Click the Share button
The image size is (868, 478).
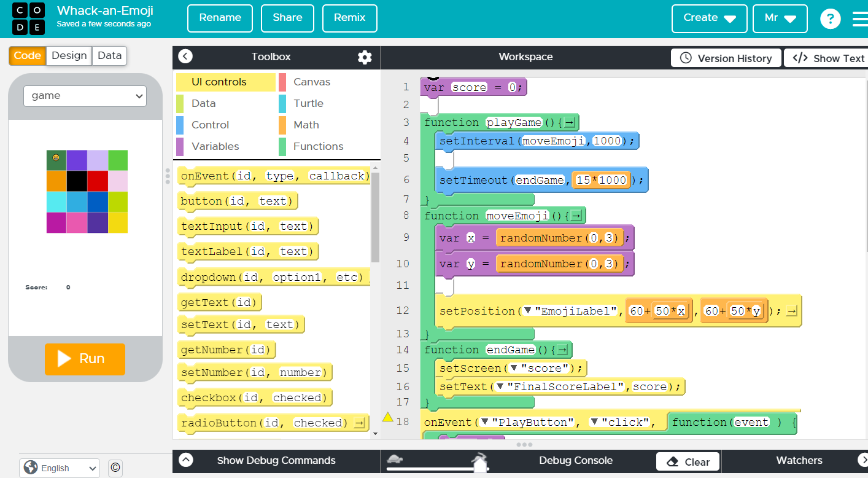point(287,18)
